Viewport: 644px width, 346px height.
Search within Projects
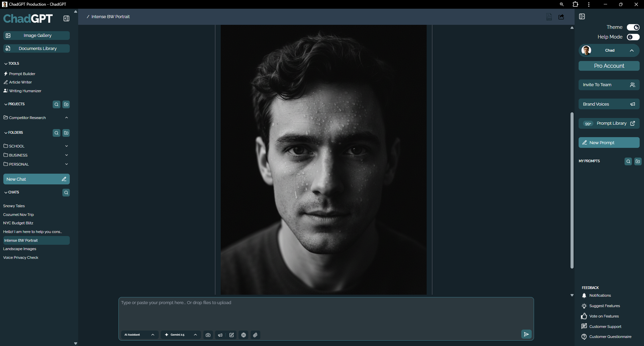coord(56,104)
